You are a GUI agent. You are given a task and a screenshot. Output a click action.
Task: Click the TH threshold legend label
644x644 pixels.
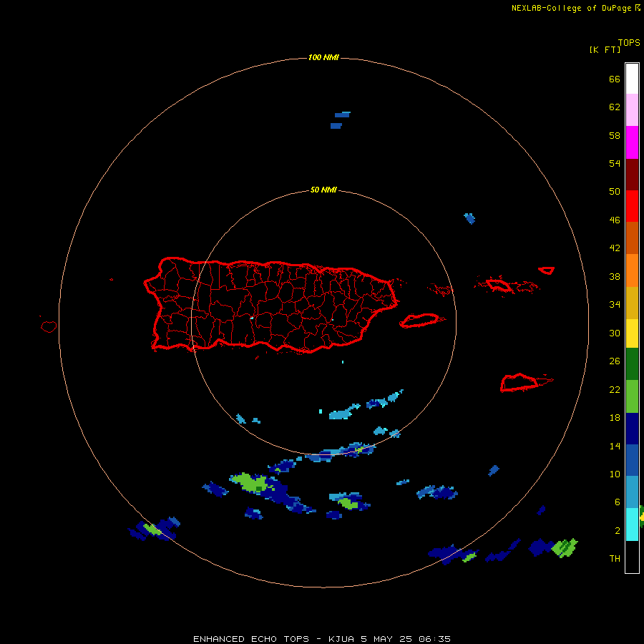point(615,559)
